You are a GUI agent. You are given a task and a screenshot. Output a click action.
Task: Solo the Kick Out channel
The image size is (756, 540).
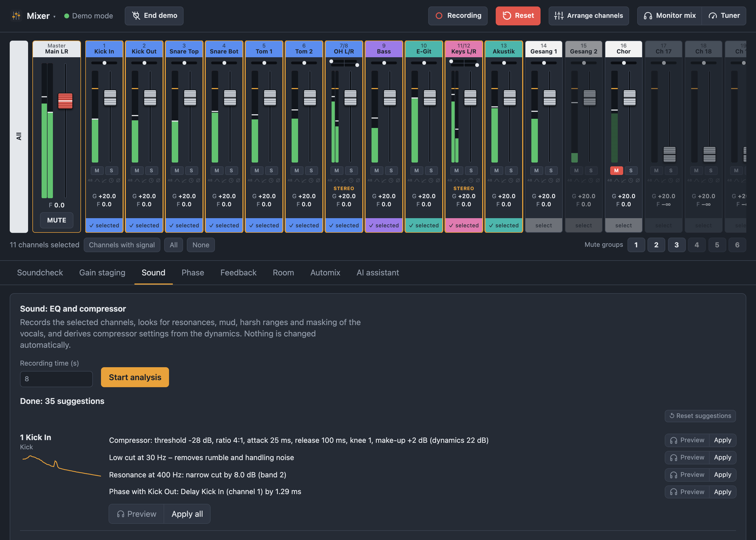[151, 171]
